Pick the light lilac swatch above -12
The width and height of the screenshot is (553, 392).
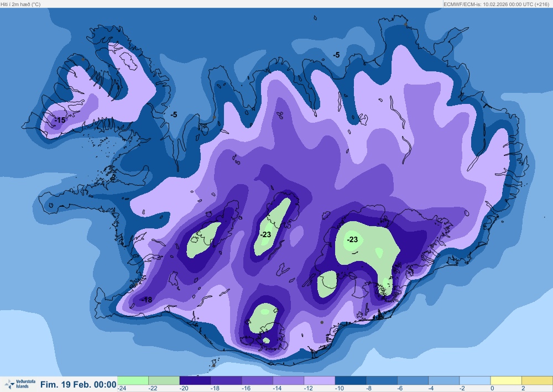point(319,380)
